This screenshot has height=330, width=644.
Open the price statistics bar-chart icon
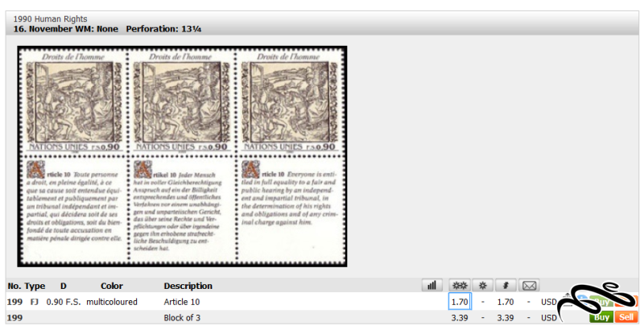coord(431,285)
